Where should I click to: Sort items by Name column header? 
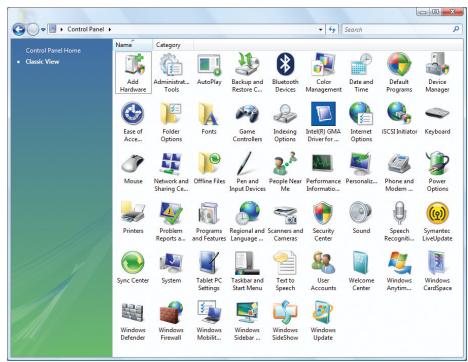point(133,45)
